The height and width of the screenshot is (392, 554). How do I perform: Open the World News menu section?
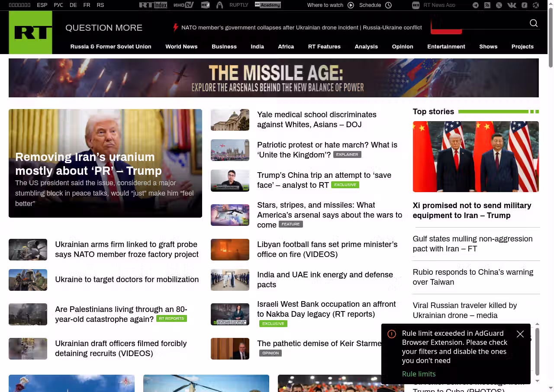pyautogui.click(x=181, y=46)
